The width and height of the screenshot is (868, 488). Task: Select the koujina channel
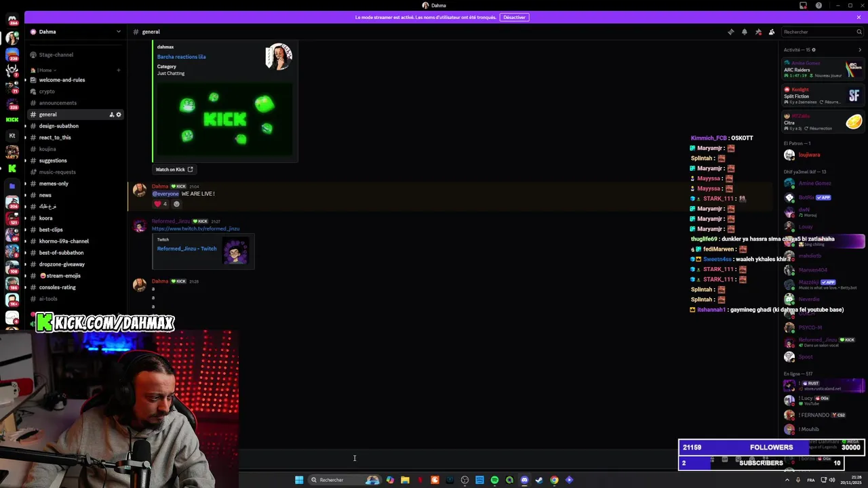[75, 149]
